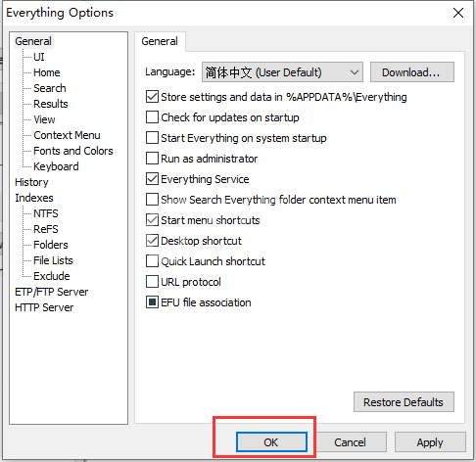Open the NTFS index settings

[x=46, y=213]
